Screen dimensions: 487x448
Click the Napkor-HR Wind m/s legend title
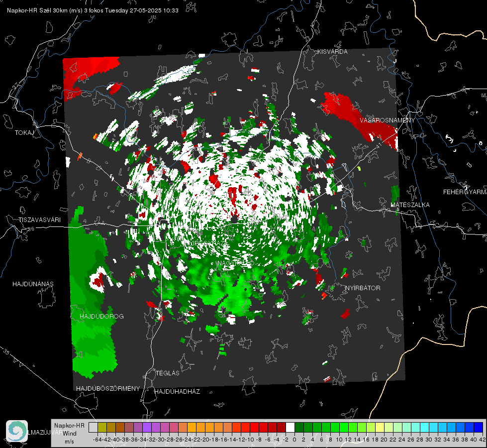click(x=69, y=434)
